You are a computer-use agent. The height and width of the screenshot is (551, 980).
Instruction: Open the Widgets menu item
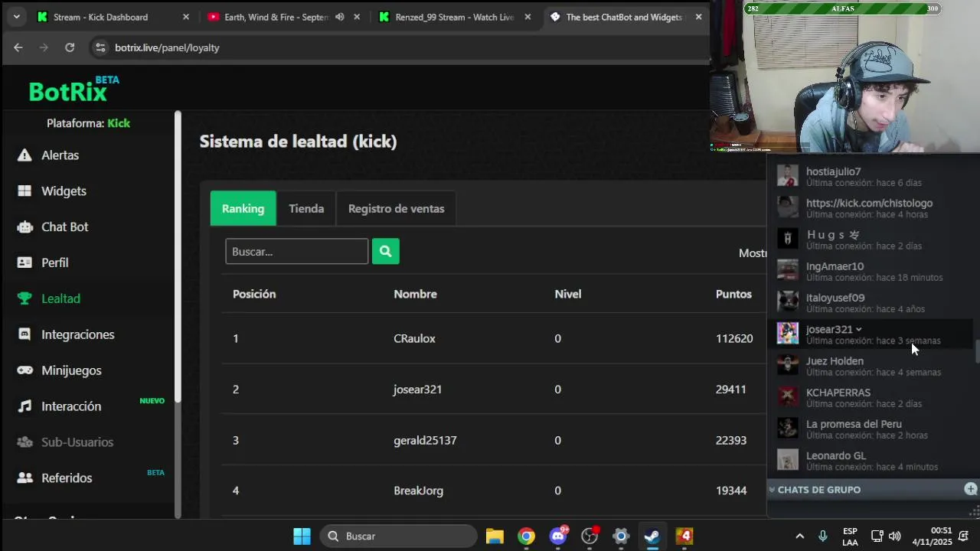tap(64, 191)
